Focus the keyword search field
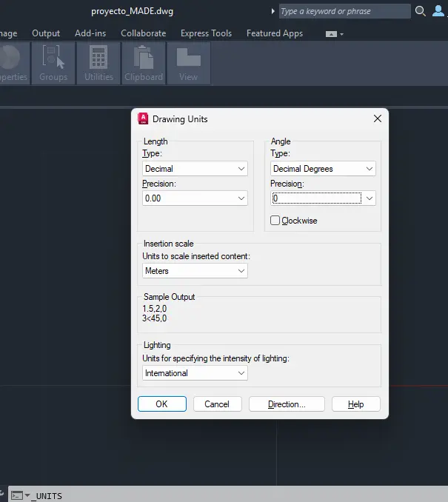 [x=344, y=11]
